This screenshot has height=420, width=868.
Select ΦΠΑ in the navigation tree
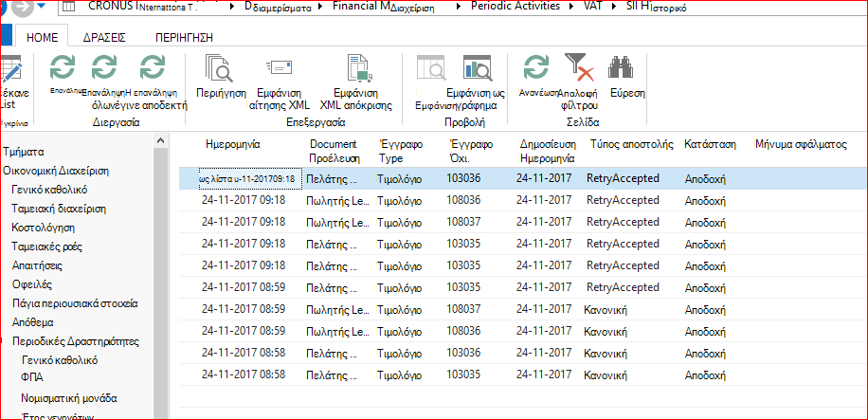click(x=32, y=378)
